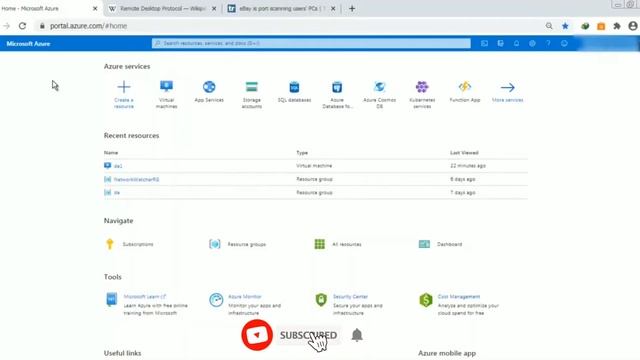
Task: Click the More services arrow
Action: (x=507, y=87)
